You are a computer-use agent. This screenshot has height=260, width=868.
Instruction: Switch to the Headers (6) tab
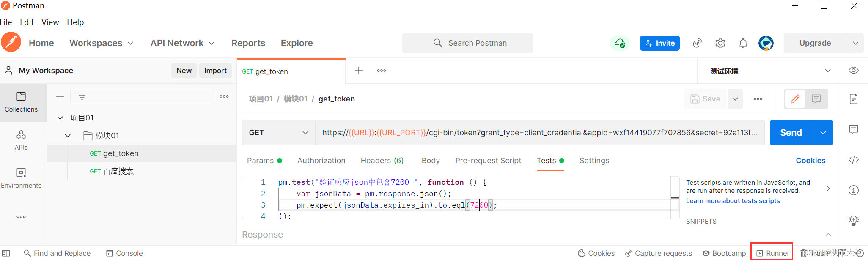pos(382,161)
